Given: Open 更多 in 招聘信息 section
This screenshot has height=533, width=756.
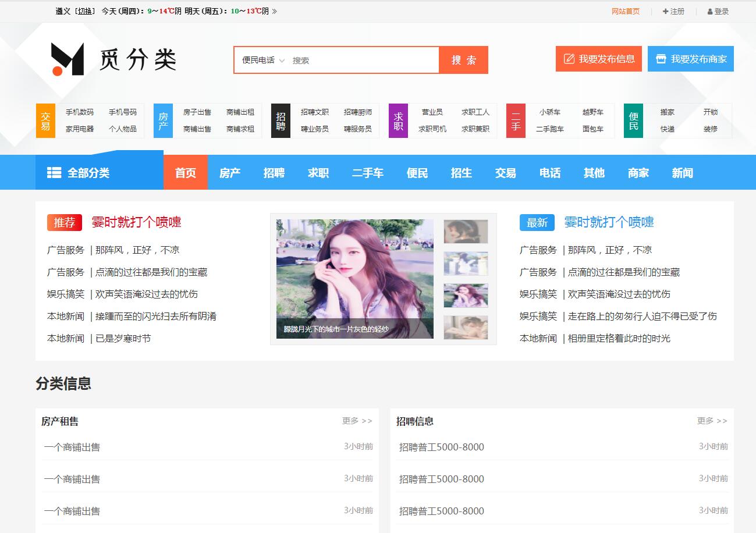Looking at the screenshot, I should (x=712, y=421).
